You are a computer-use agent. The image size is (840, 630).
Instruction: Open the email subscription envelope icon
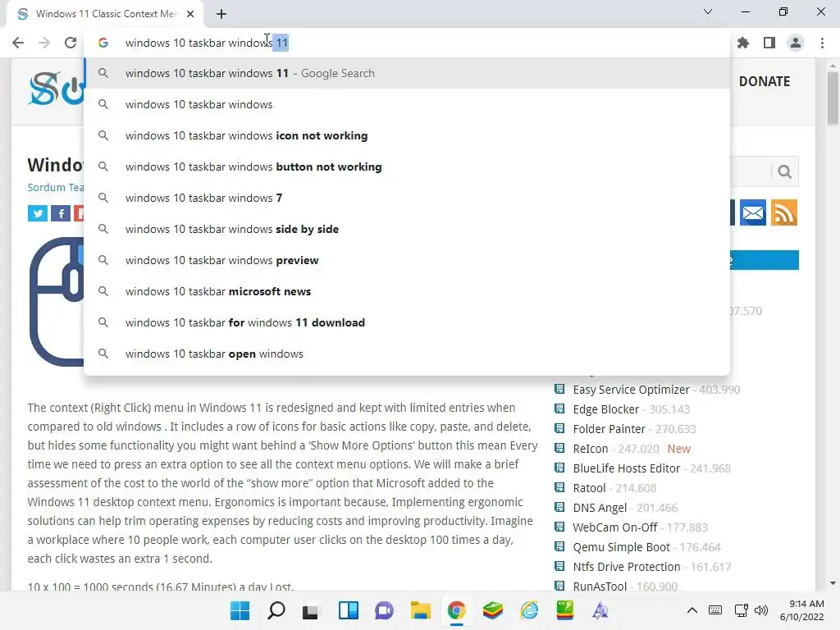[x=753, y=212]
